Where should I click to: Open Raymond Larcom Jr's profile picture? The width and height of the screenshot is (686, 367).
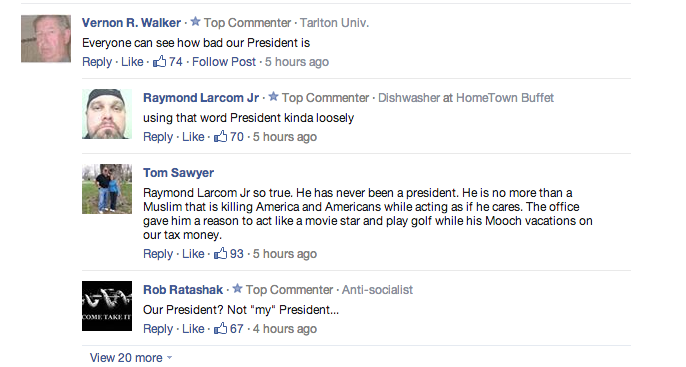107,114
